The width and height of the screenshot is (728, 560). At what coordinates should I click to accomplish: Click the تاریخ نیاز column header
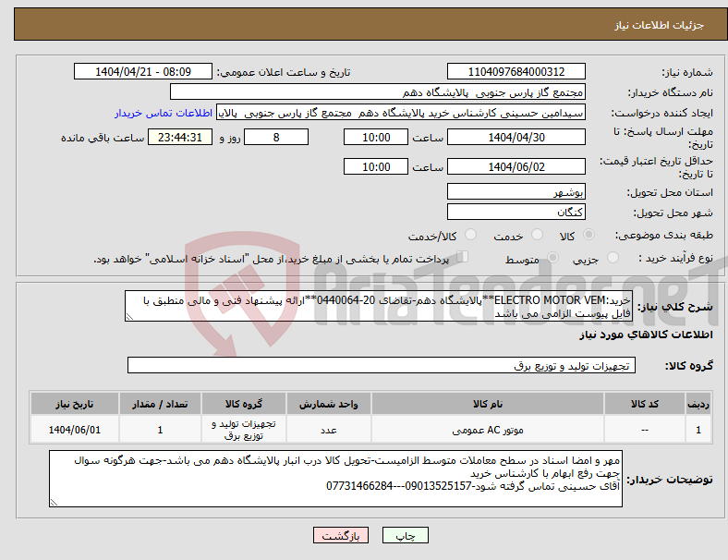75,404
